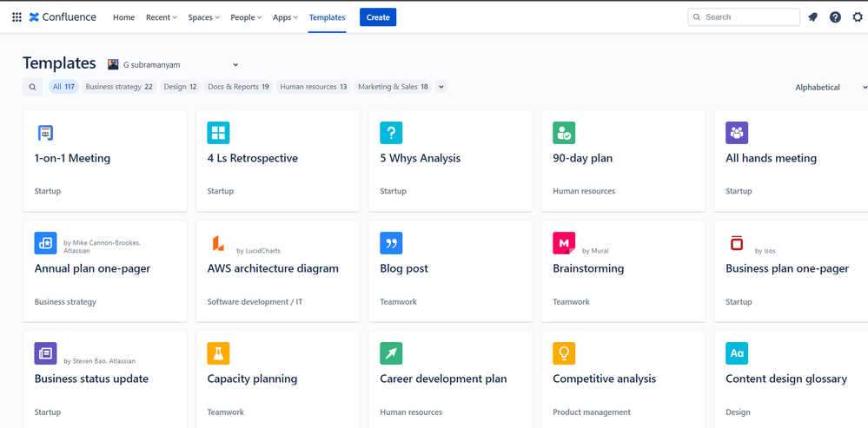Screen dimensions: 868x428
Task: Expand the People menu
Action: click(247, 17)
